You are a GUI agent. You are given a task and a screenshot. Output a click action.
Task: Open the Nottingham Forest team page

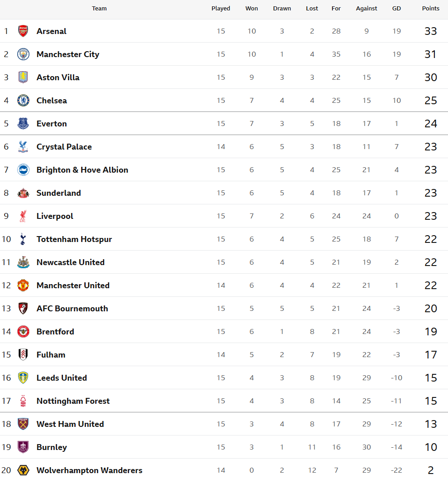(73, 401)
